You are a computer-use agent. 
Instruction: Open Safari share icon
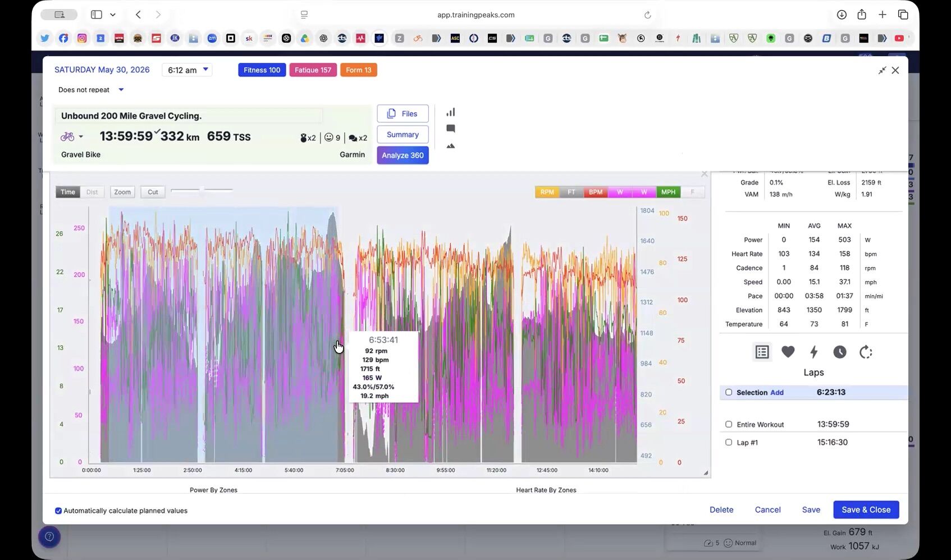[x=862, y=15]
